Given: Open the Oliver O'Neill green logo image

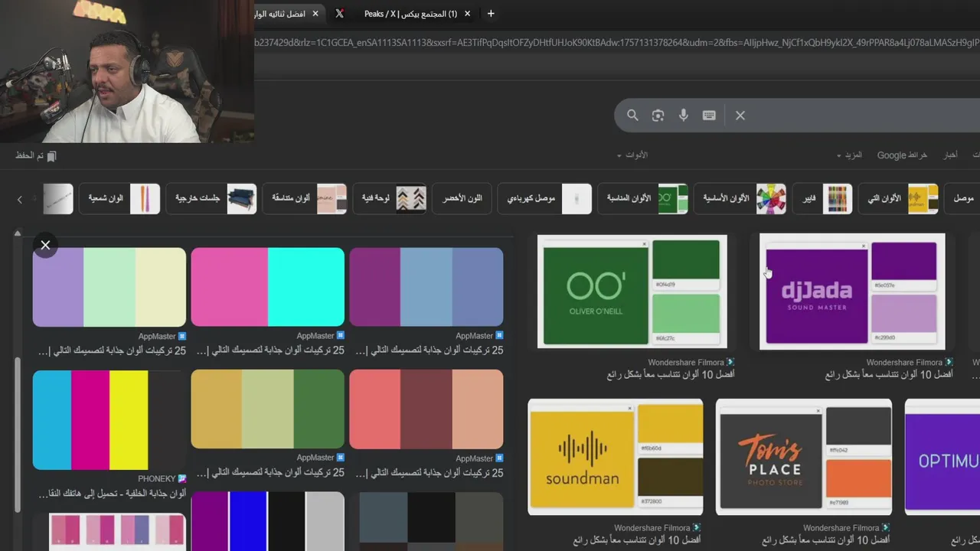Looking at the screenshot, I should [632, 292].
